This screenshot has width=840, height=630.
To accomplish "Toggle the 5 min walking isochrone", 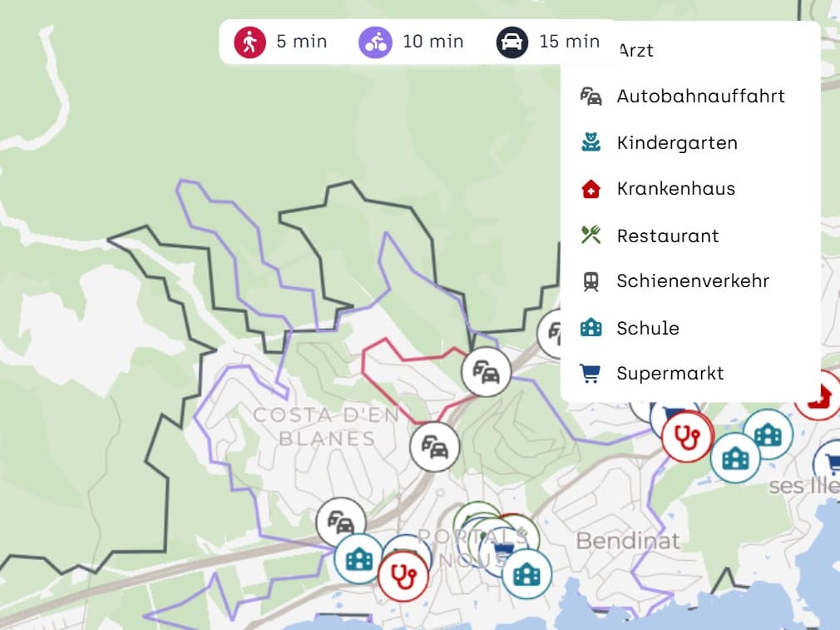I will (x=280, y=42).
